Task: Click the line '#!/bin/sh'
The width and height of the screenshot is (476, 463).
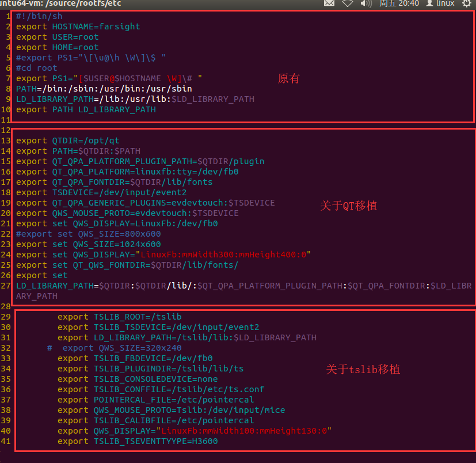Action: pyautogui.click(x=39, y=16)
